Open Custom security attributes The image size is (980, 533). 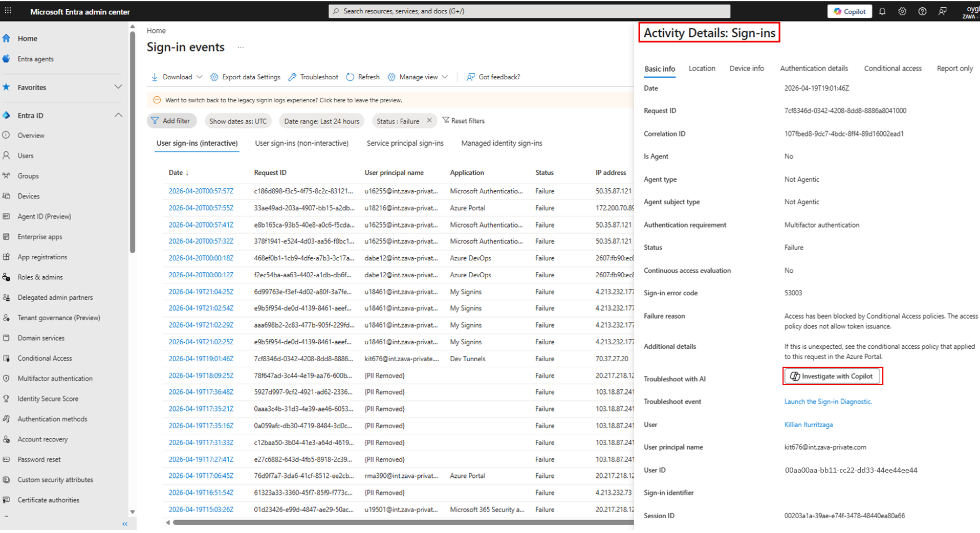pos(55,480)
